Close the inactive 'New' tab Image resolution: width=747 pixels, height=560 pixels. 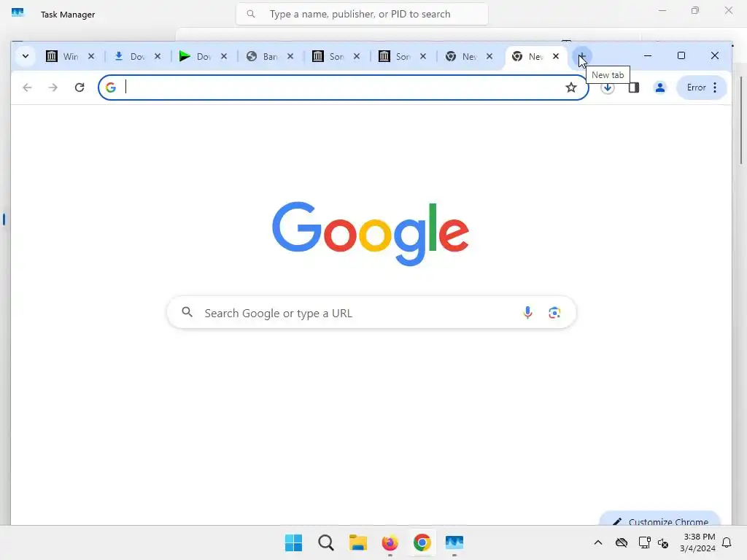(x=489, y=56)
